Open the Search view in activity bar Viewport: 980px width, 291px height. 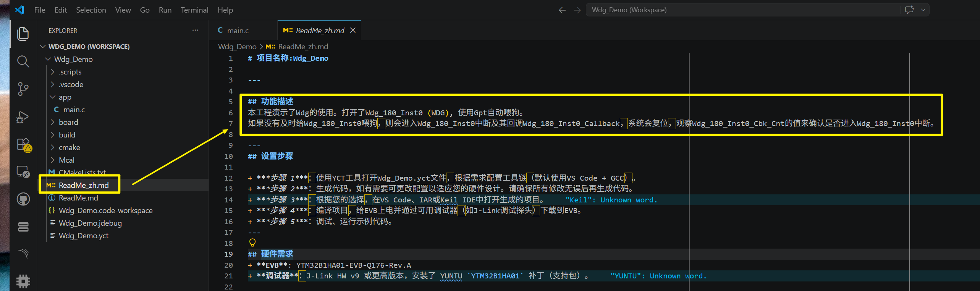[x=23, y=61]
